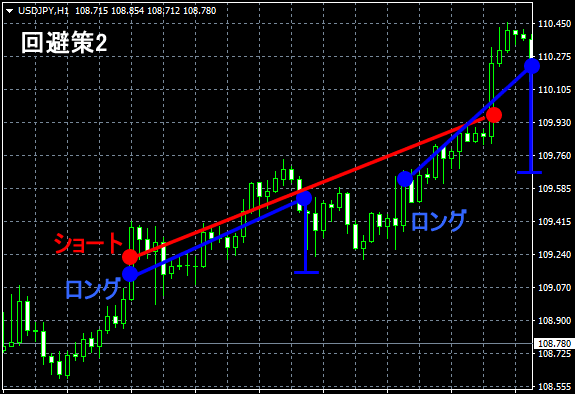Click the top-right blue dot near 110.275
Viewport: 575px width, 394px height.
[532, 66]
